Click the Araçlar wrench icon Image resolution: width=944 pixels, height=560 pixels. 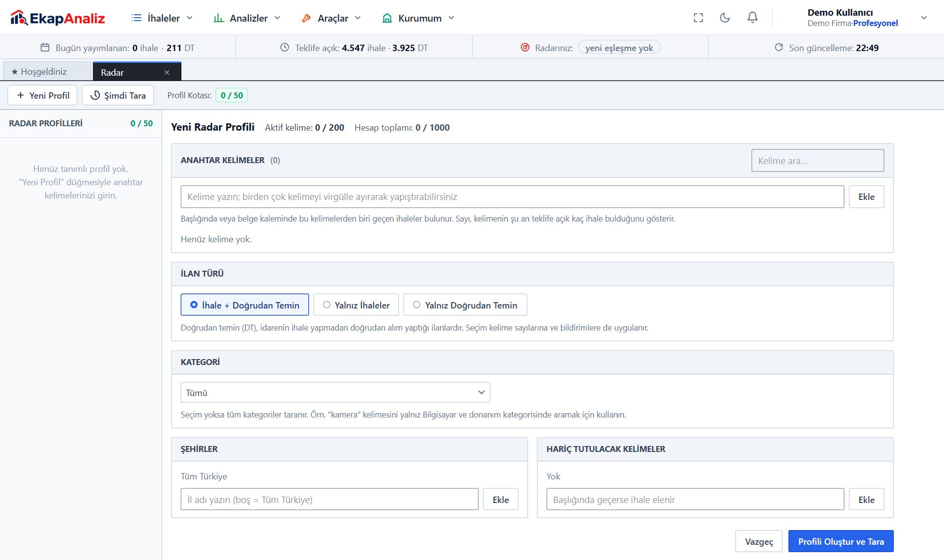tap(306, 18)
